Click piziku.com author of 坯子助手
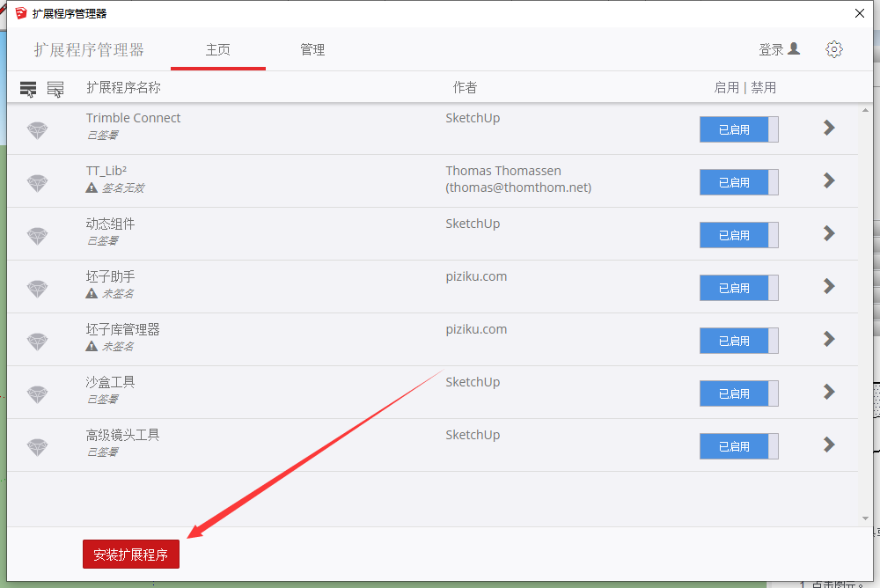880x588 pixels. tap(476, 276)
